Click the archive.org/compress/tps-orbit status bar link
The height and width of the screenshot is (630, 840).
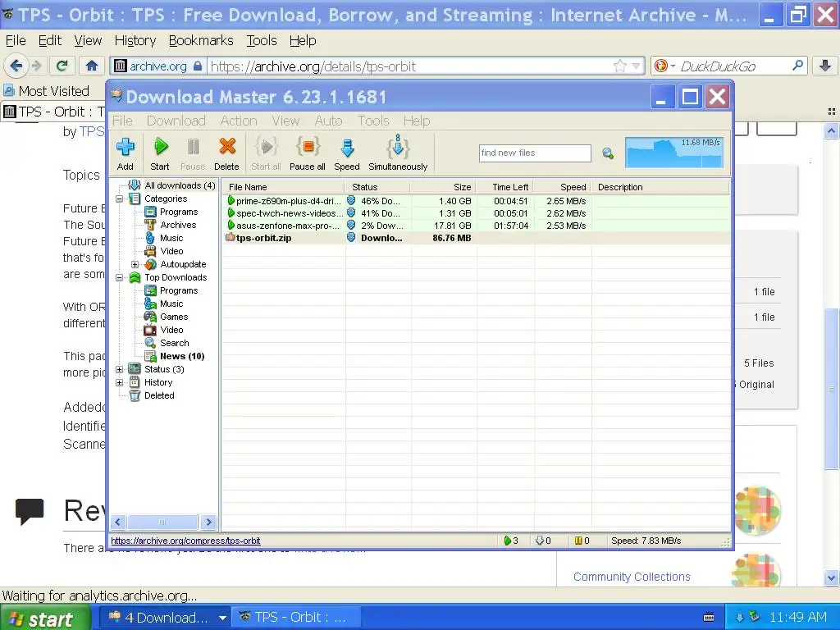pos(185,541)
